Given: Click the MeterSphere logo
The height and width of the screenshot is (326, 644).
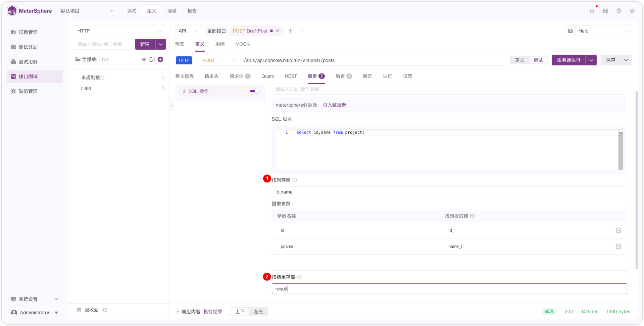Looking at the screenshot, I should [x=30, y=11].
